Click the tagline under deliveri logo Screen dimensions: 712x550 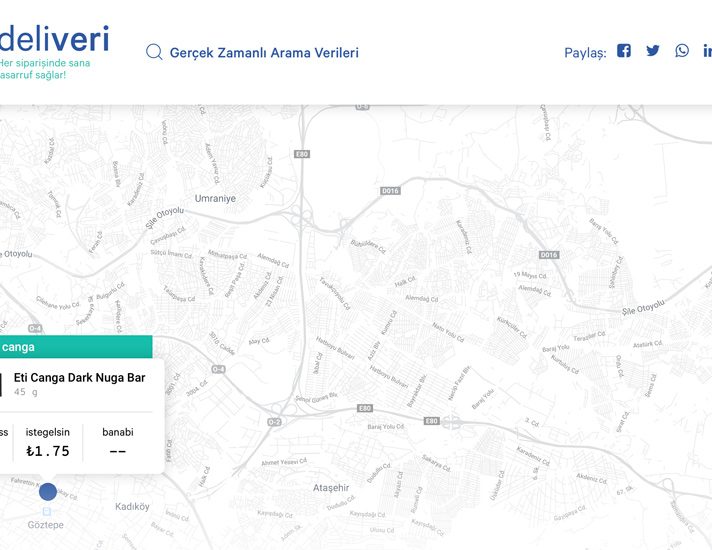click(x=45, y=69)
